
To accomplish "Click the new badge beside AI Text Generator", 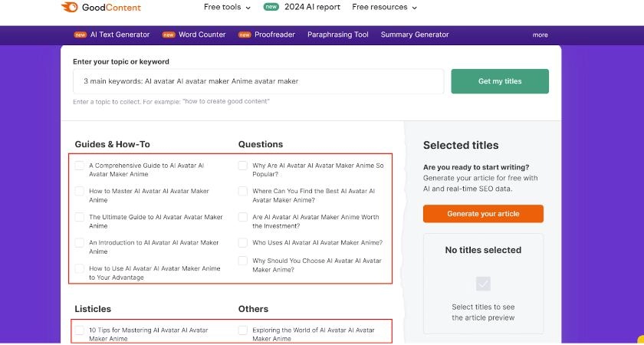I will [80, 34].
